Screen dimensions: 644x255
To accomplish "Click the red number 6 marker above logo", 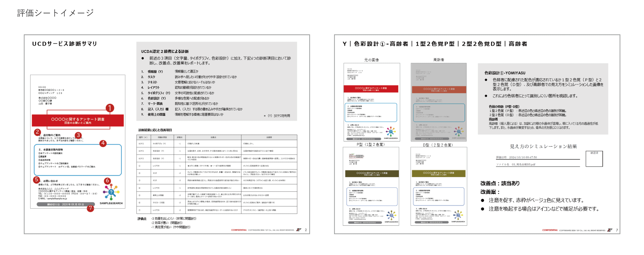I will coord(107,181).
